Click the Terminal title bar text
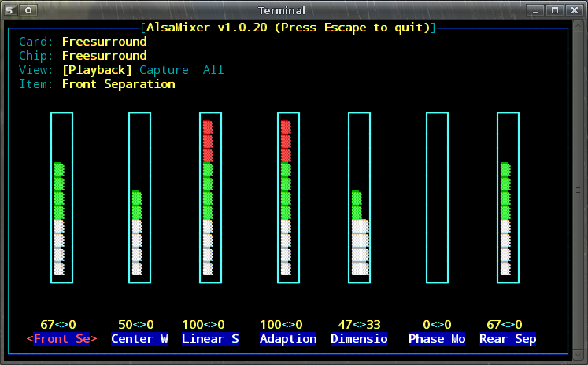This screenshot has height=365, width=588. coord(282,10)
